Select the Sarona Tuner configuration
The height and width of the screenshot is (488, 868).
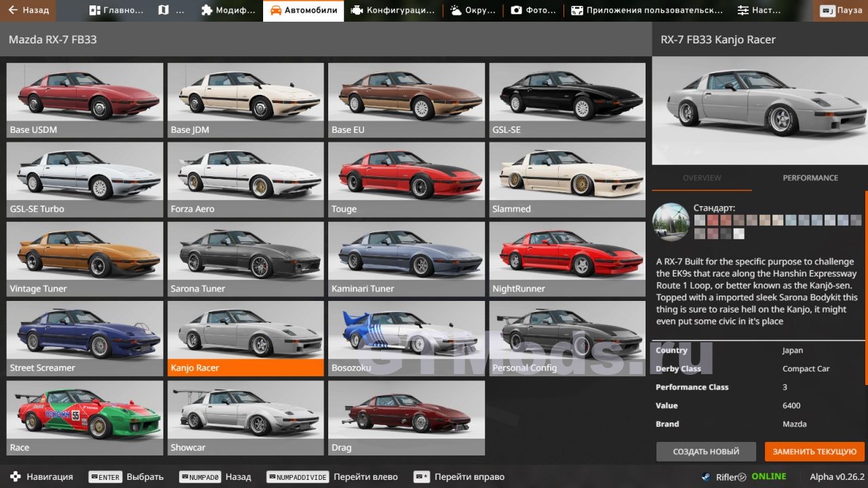tap(245, 260)
